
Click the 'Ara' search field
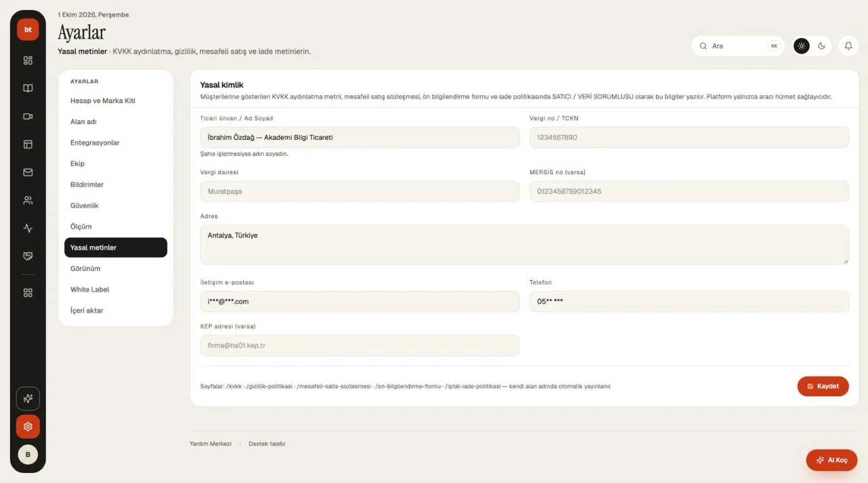coord(738,46)
